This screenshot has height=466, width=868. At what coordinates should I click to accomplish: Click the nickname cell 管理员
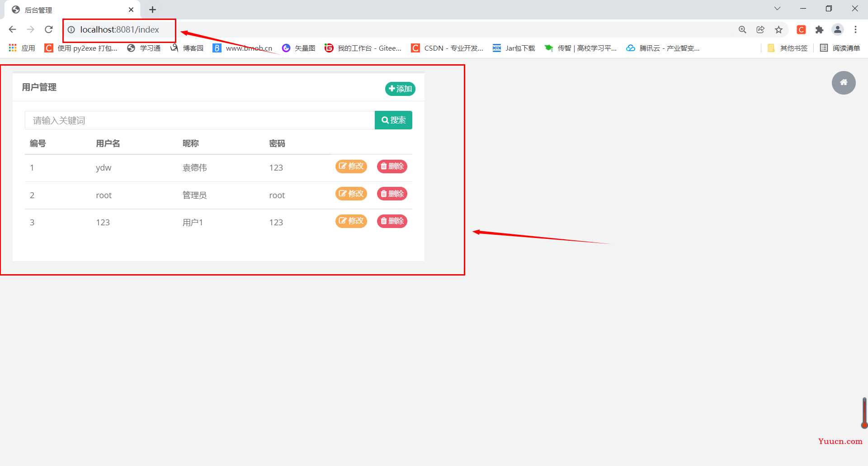pyautogui.click(x=195, y=195)
